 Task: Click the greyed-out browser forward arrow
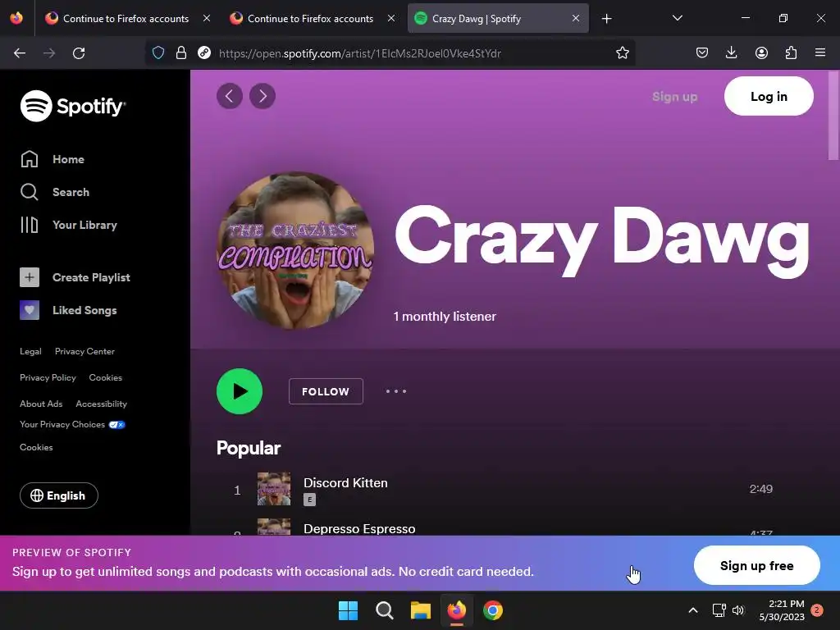click(49, 53)
